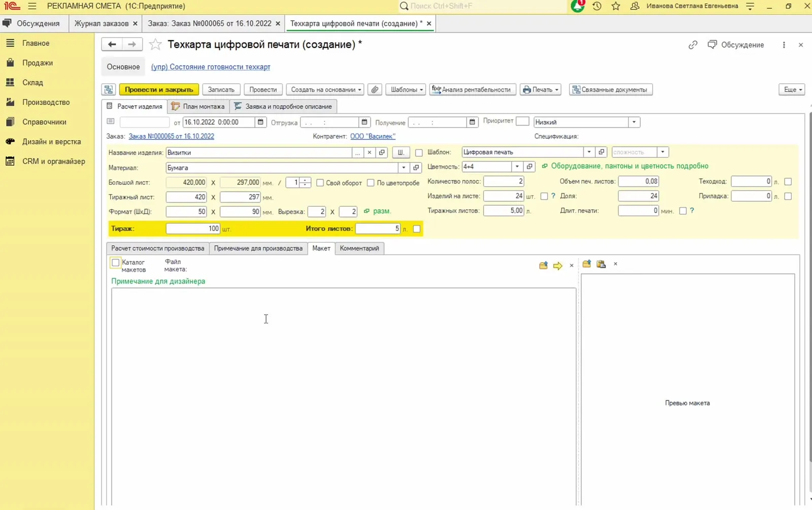
Task: Open calendar for Отгрузка date
Action: [364, 122]
